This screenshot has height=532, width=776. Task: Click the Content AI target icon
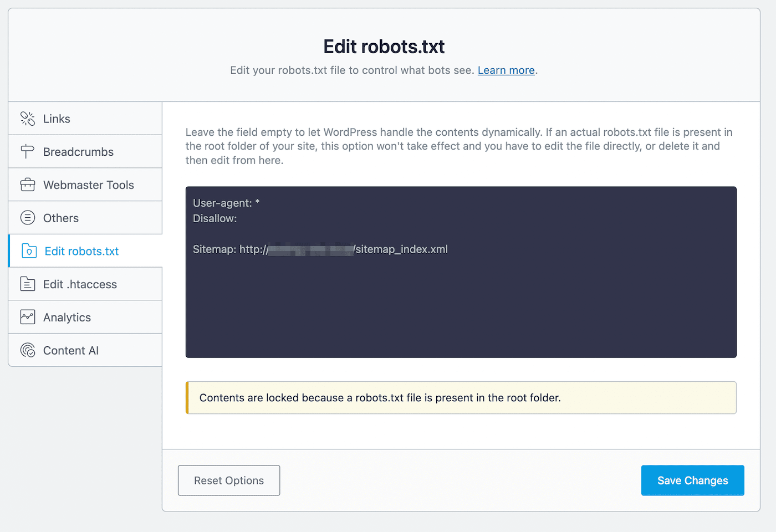28,350
